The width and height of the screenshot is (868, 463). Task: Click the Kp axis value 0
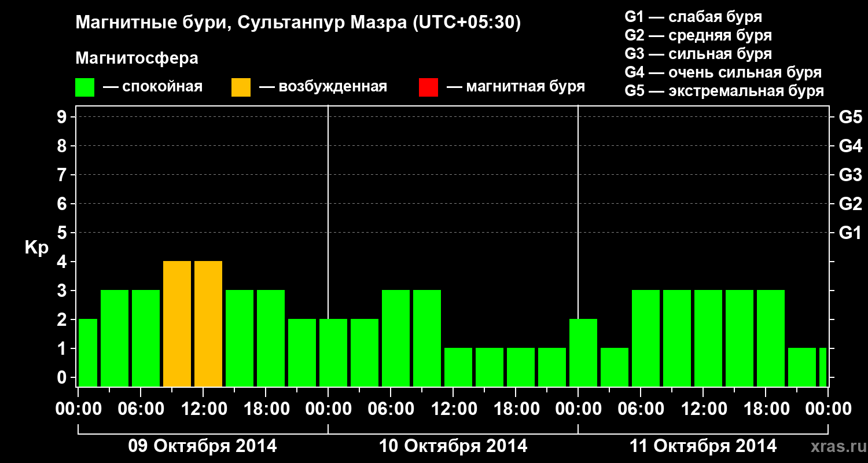[63, 377]
